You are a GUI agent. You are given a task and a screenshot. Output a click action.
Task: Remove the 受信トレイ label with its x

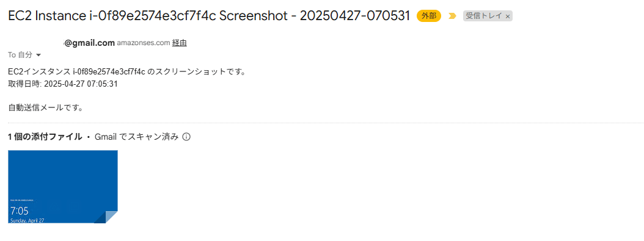coord(508,16)
